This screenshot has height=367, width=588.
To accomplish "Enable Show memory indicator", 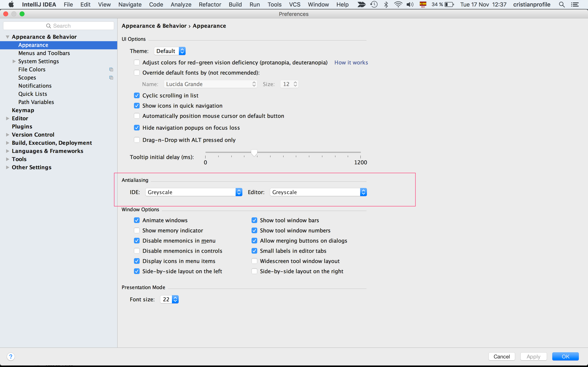I will click(137, 230).
